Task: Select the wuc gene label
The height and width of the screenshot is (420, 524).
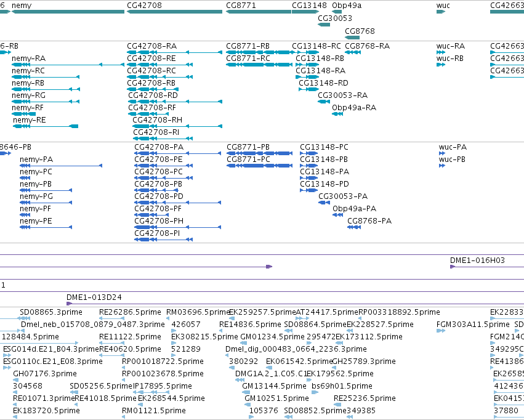Action: (443, 6)
